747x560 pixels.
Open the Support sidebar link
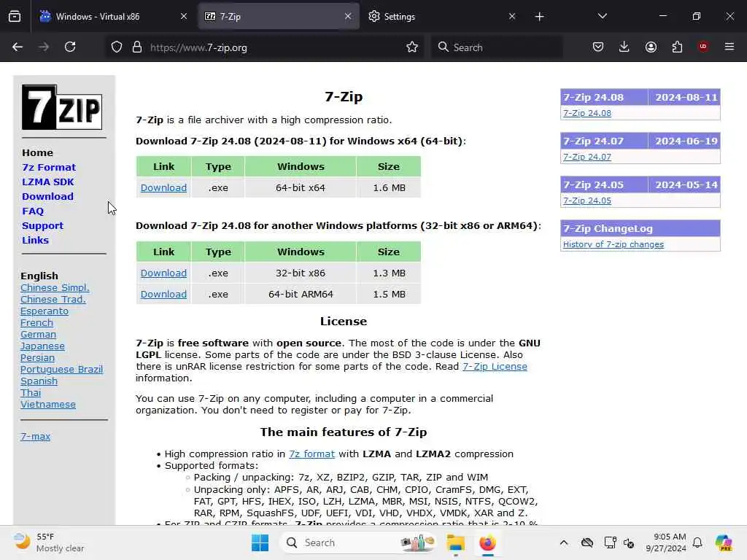(x=42, y=226)
